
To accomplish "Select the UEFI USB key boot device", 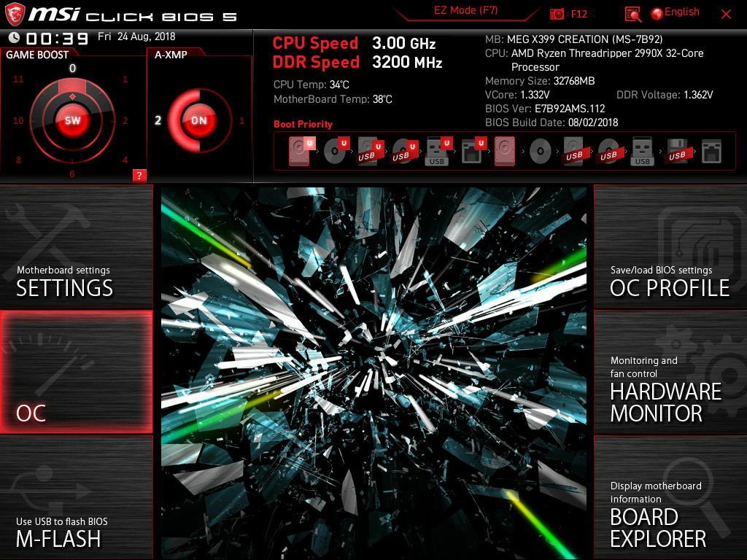I will click(x=438, y=151).
